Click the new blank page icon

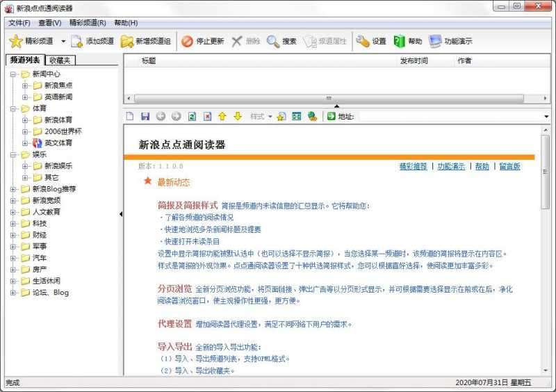[130, 116]
